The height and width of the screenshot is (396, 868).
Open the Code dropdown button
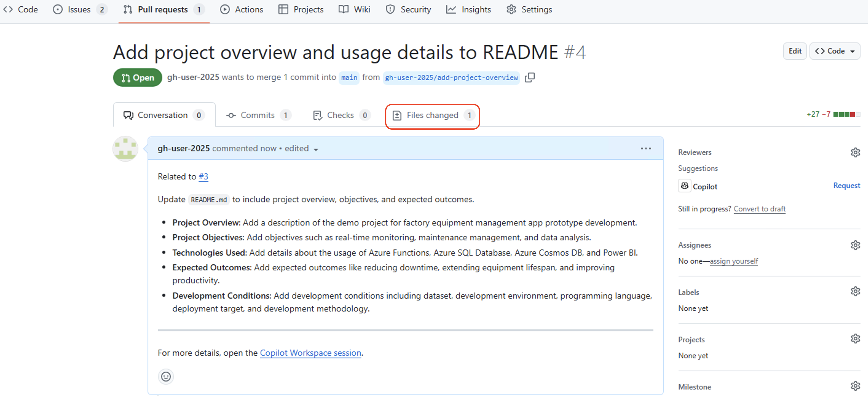pos(834,51)
